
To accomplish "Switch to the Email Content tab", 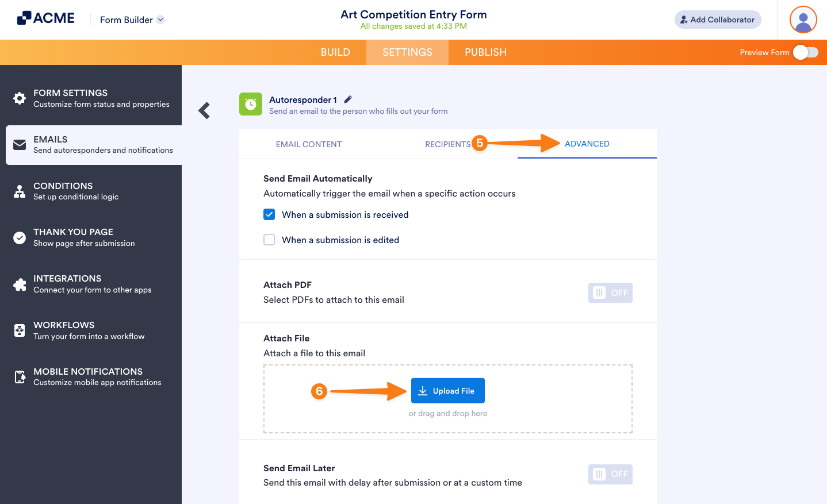I will pos(308,144).
